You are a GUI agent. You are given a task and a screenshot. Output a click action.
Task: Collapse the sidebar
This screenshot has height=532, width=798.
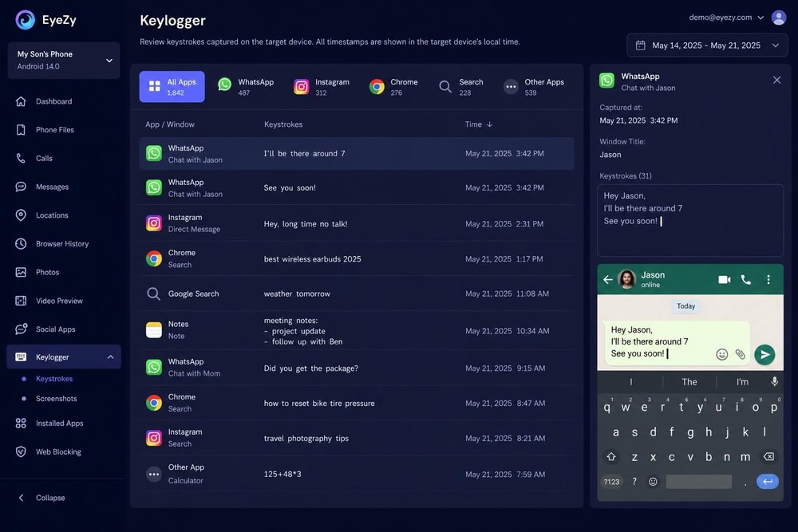(x=43, y=498)
